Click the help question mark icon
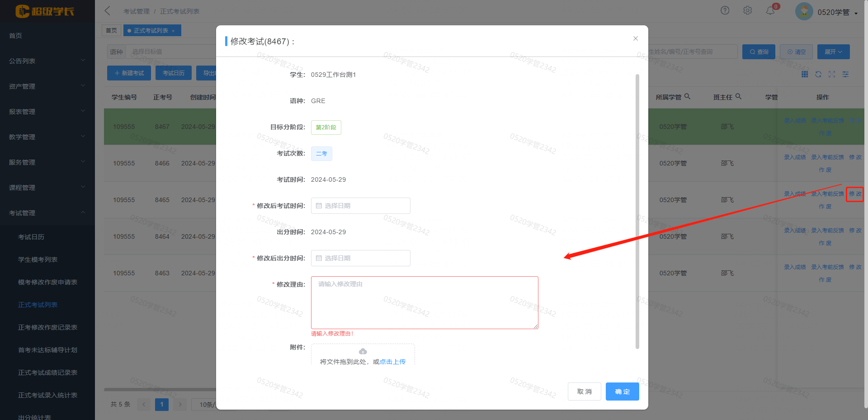The height and width of the screenshot is (420, 868). tap(725, 10)
